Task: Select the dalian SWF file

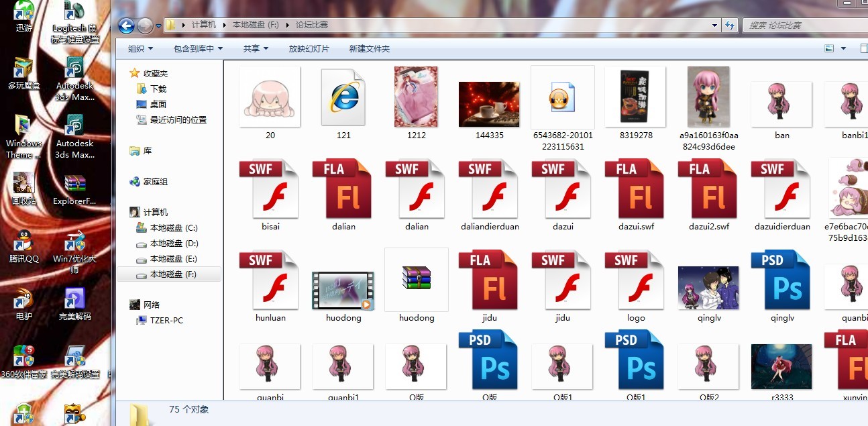Action: click(417, 195)
